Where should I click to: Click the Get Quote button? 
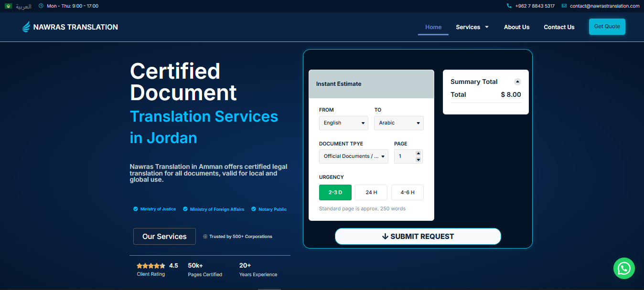click(x=607, y=27)
